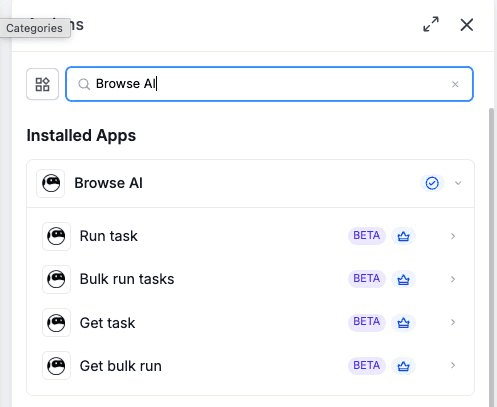This screenshot has width=497, height=407.
Task: Click the crown premium icon on Run task
Action: click(x=403, y=236)
